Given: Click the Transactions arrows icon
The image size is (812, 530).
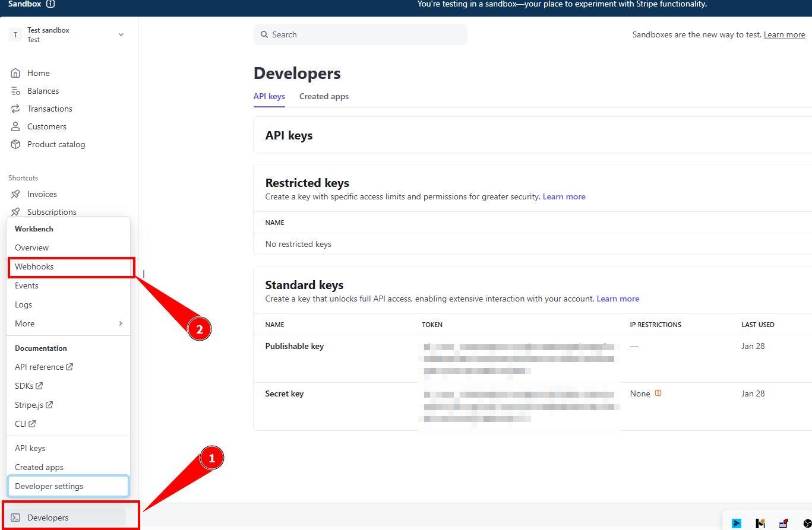Looking at the screenshot, I should [15, 109].
